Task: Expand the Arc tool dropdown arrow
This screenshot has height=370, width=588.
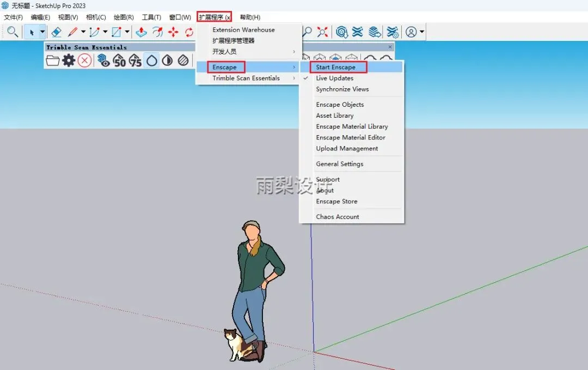Action: tap(105, 32)
